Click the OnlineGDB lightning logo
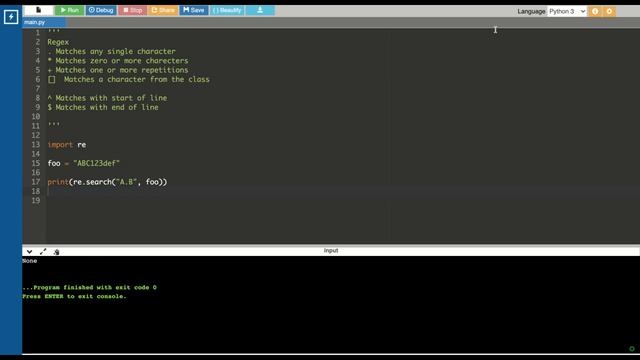This screenshot has width=640, height=360. click(11, 17)
